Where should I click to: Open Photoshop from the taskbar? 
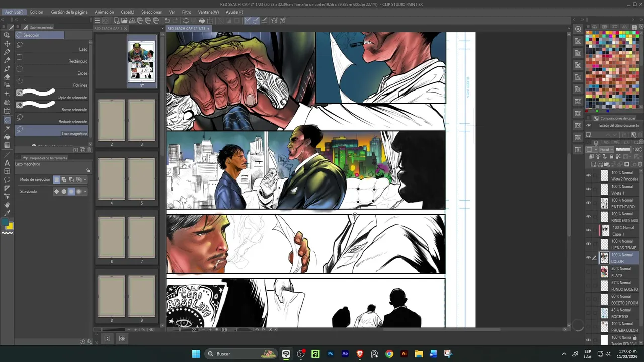[x=330, y=354]
